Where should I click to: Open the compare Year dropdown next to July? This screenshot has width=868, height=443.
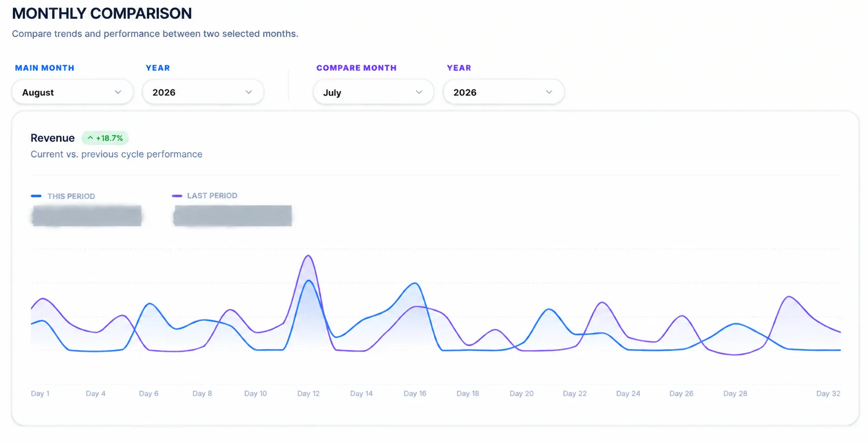pos(504,92)
